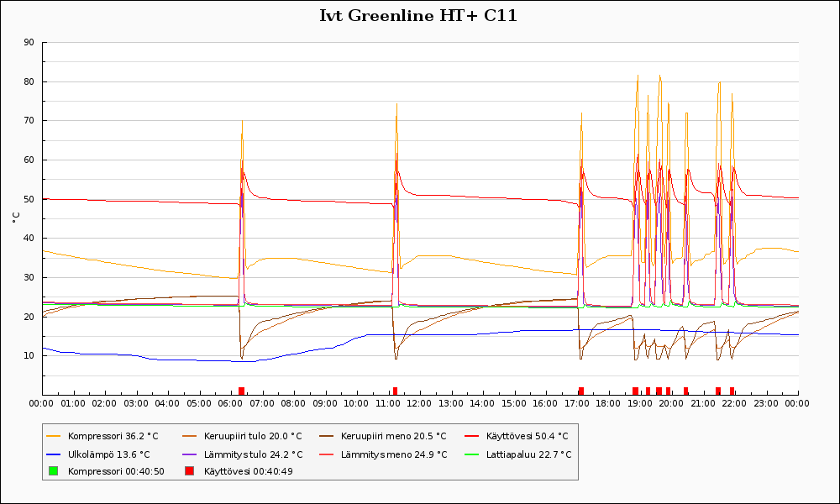This screenshot has height=504, width=840.
Task: Click the 23:00 label on the time axis
Action: coord(765,403)
